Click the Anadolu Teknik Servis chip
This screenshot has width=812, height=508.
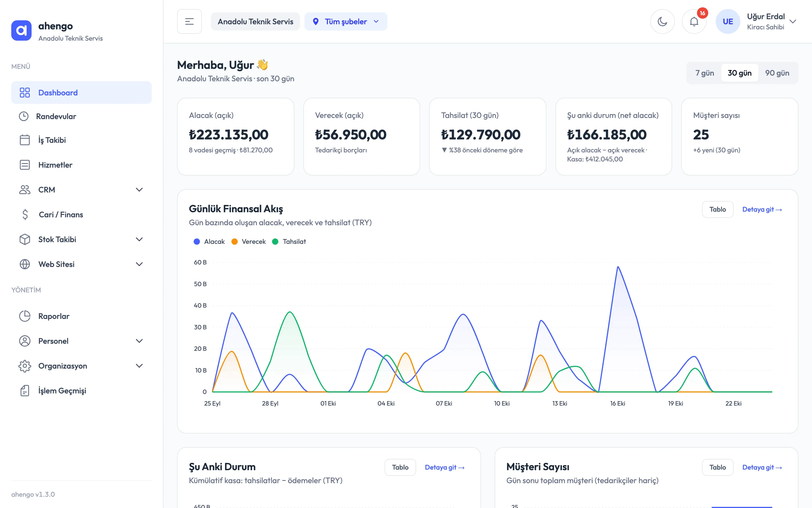[x=255, y=21]
